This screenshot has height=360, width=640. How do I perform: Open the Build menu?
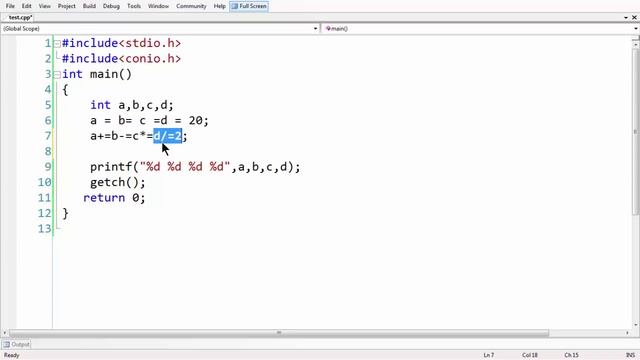click(89, 6)
